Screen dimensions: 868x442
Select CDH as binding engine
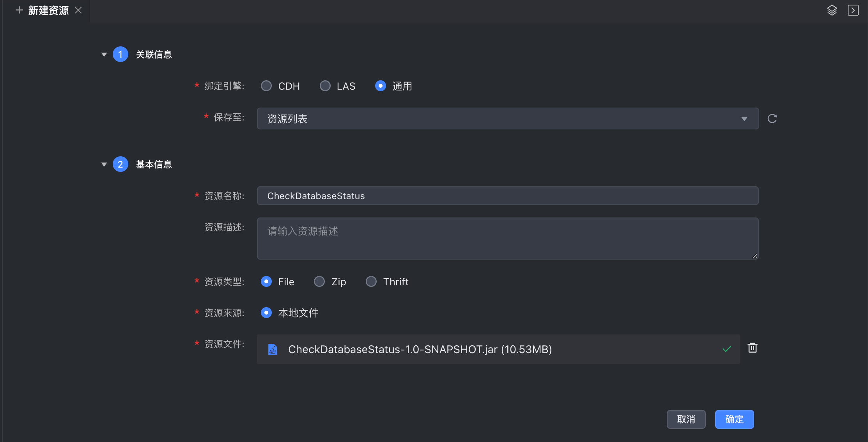point(266,86)
